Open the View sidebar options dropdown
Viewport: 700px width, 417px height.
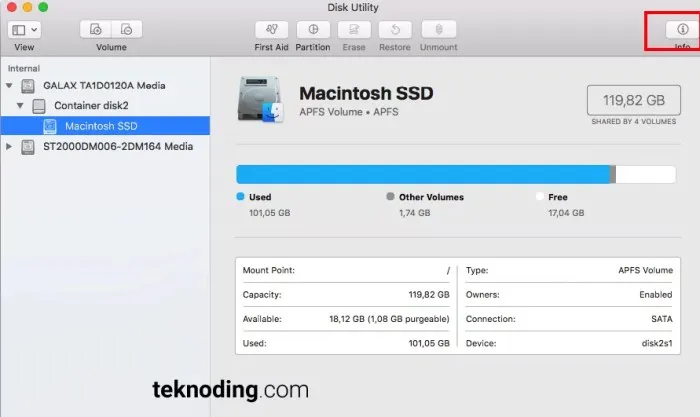click(24, 30)
